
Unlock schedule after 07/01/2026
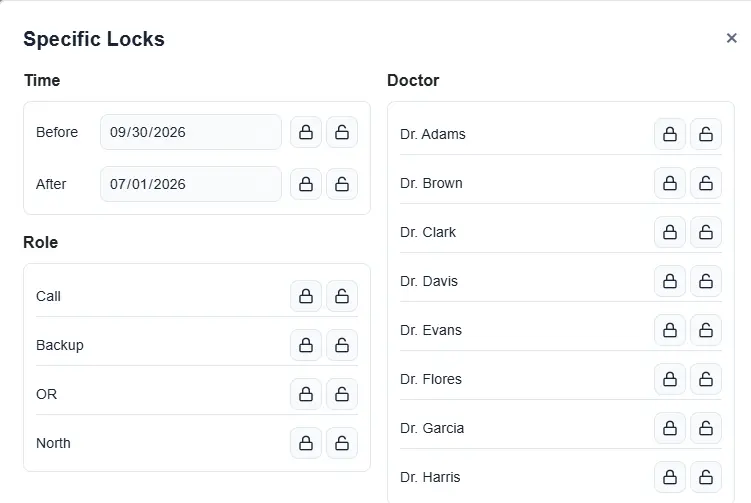pyautogui.click(x=342, y=184)
